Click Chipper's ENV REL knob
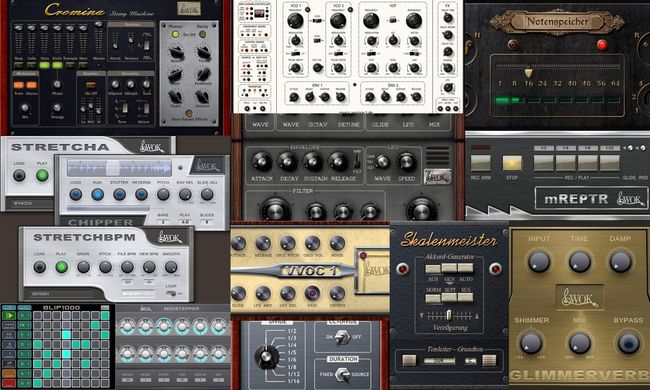650x390 pixels. [185, 194]
